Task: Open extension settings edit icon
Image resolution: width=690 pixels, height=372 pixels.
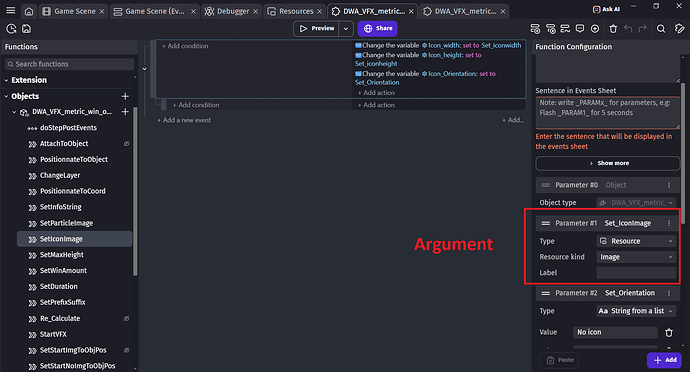Action: pyautogui.click(x=679, y=29)
